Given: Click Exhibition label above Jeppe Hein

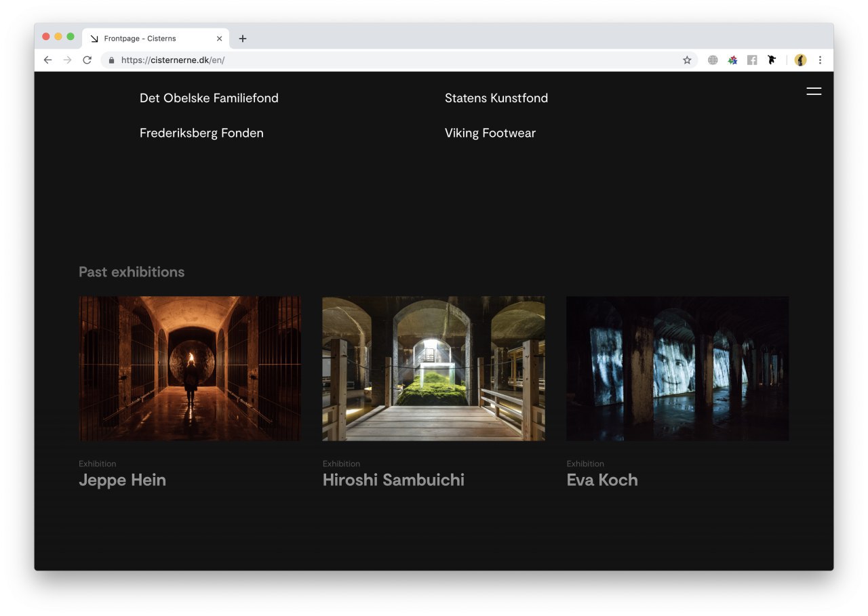Looking at the screenshot, I should tap(98, 464).
